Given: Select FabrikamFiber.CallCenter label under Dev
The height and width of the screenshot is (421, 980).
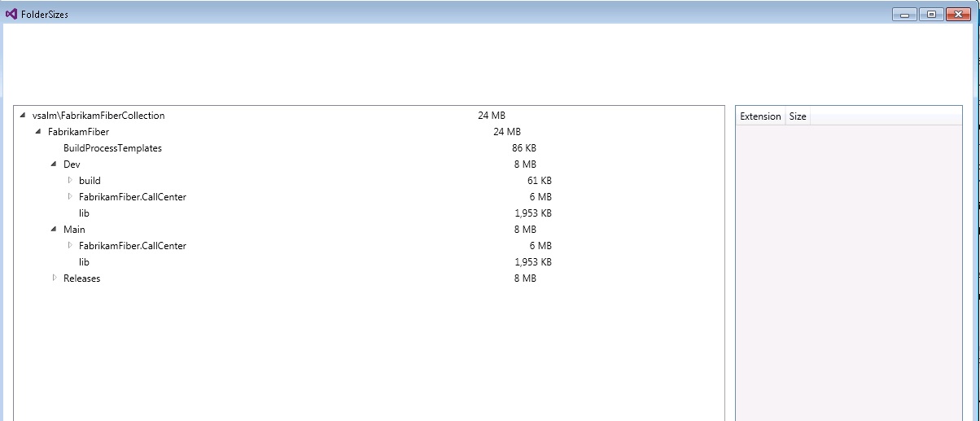Looking at the screenshot, I should [x=133, y=197].
